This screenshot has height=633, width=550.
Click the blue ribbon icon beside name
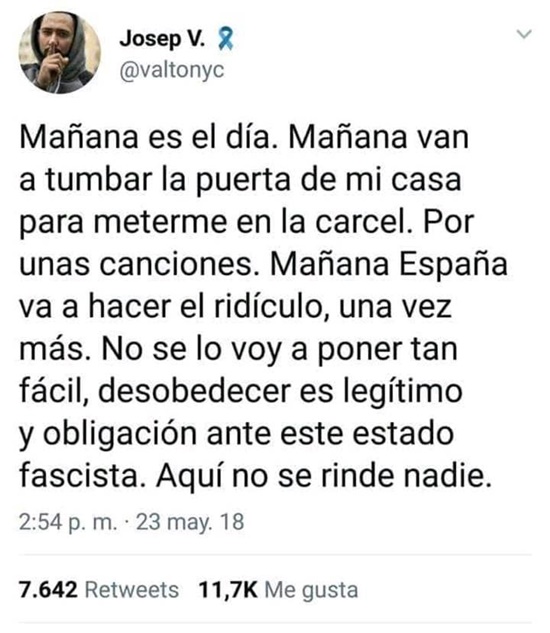(x=225, y=39)
